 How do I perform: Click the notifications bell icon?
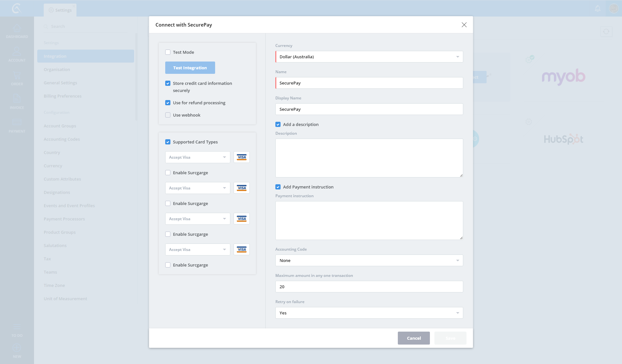tap(598, 8)
